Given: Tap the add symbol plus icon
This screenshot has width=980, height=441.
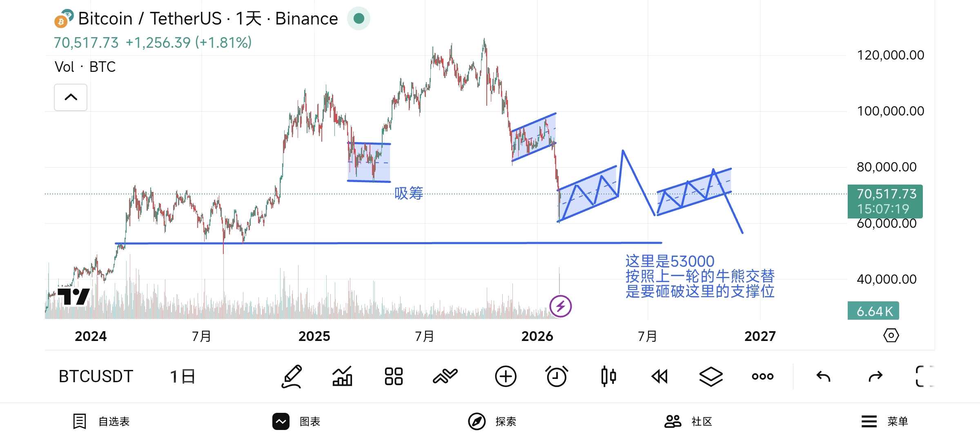Looking at the screenshot, I should [x=506, y=376].
